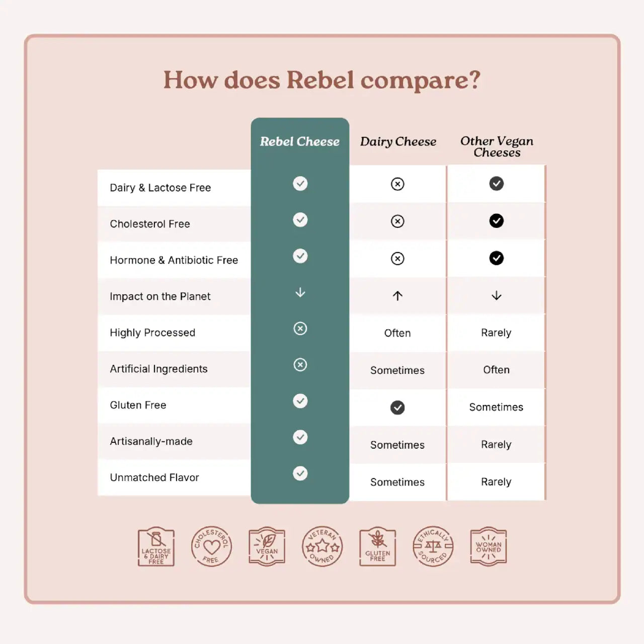Viewport: 644px width, 644px height.
Task: Click the Cholesterol Free heart badge
Action: (211, 547)
